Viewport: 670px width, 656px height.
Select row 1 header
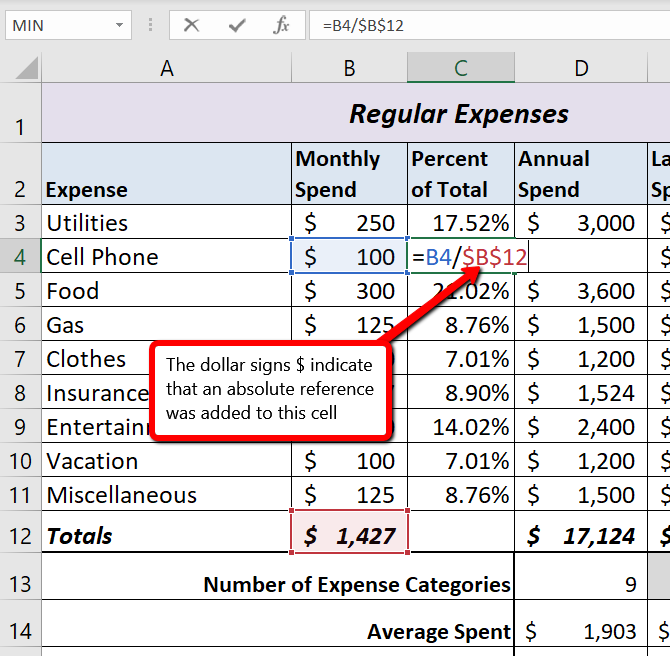coord(20,113)
